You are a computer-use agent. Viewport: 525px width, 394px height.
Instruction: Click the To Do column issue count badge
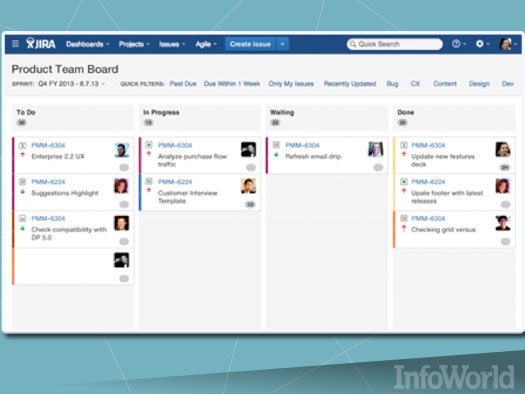pyautogui.click(x=21, y=123)
